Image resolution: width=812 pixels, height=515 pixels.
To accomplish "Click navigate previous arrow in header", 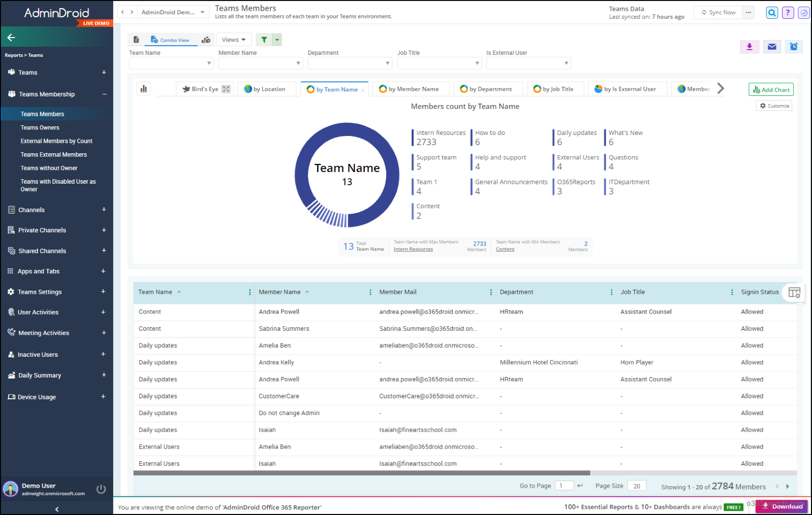I will coord(122,12).
